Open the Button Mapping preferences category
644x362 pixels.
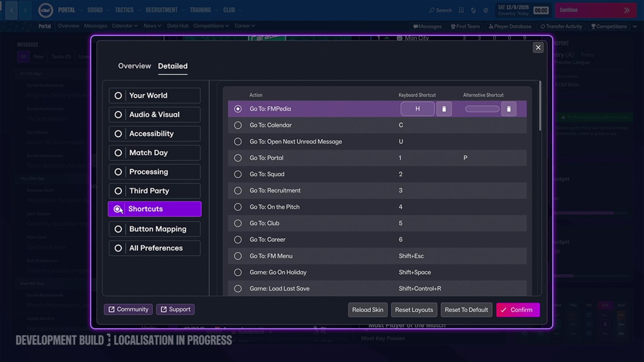click(154, 229)
